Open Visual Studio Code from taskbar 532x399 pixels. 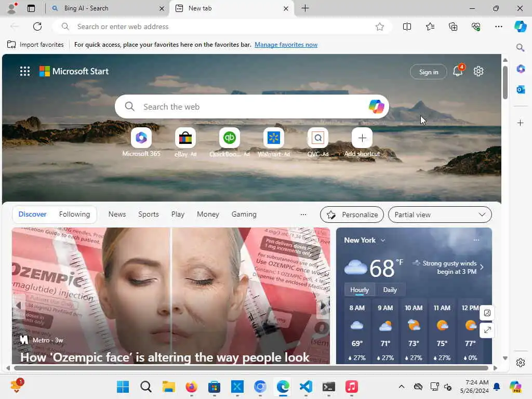[x=305, y=387]
